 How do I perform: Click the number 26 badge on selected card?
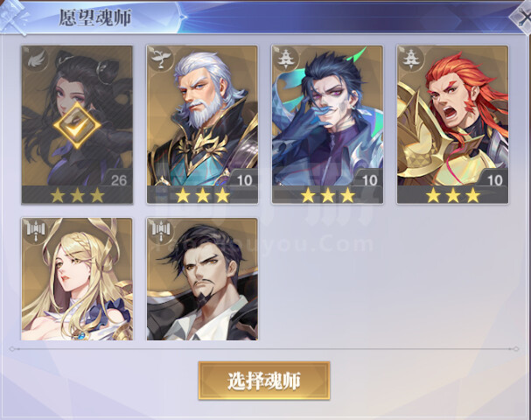118,180
